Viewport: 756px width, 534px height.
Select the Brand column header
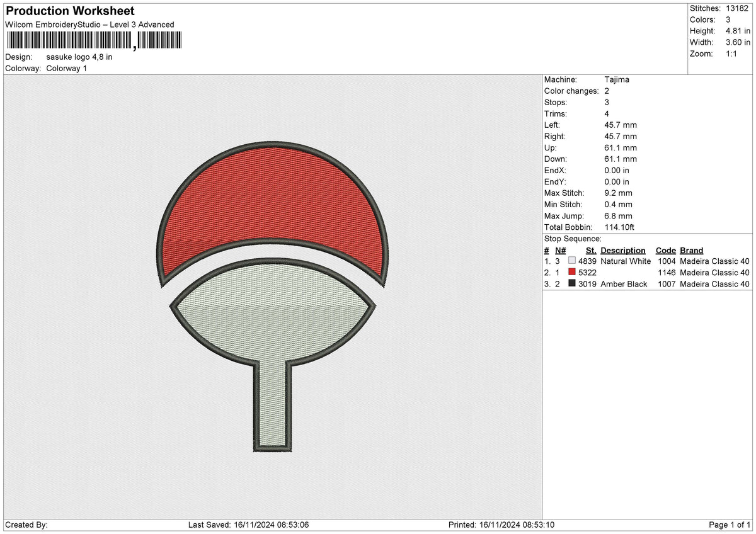(x=691, y=250)
